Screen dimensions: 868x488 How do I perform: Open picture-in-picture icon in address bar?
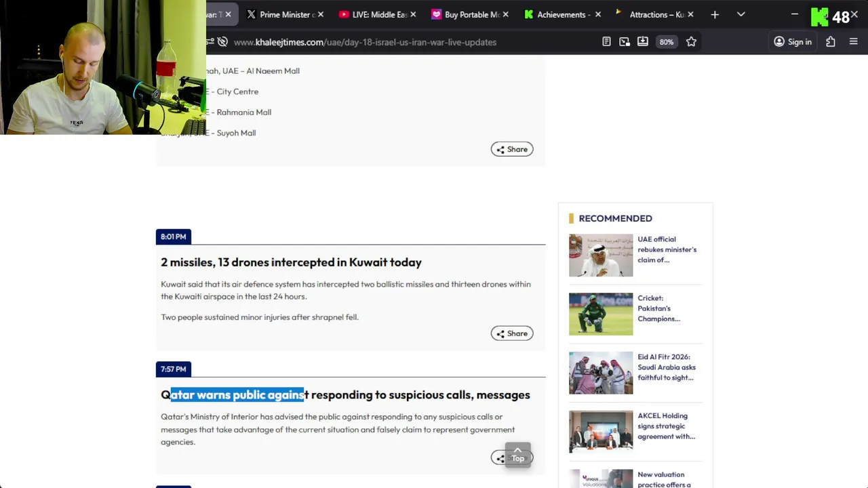click(625, 42)
